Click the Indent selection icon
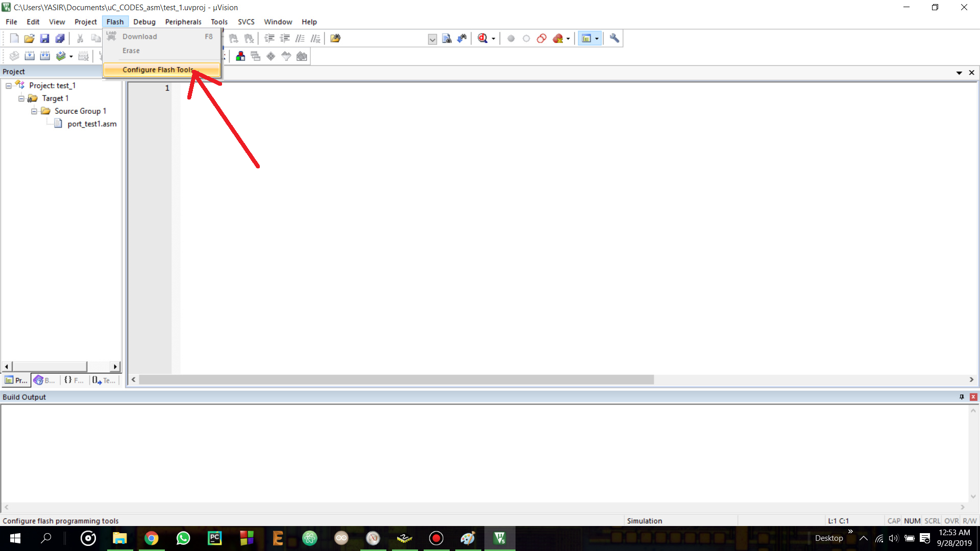This screenshot has width=980, height=551. 269,38
